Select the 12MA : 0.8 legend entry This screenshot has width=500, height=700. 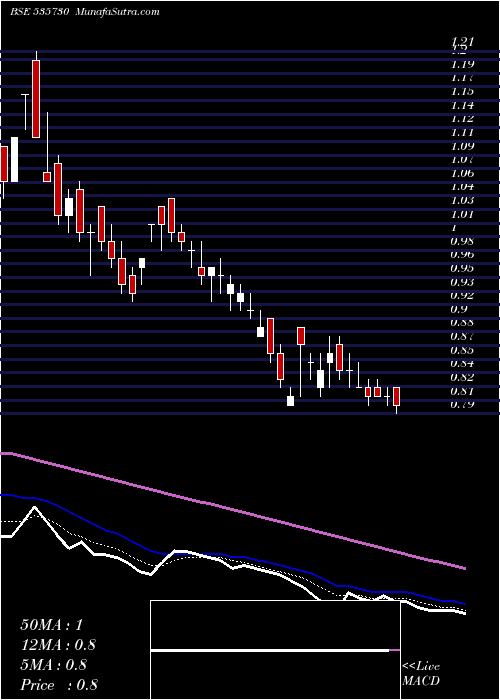click(x=58, y=645)
